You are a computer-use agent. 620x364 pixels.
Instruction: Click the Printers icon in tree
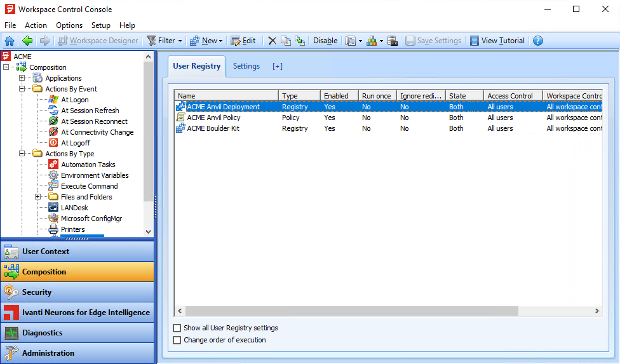click(53, 229)
